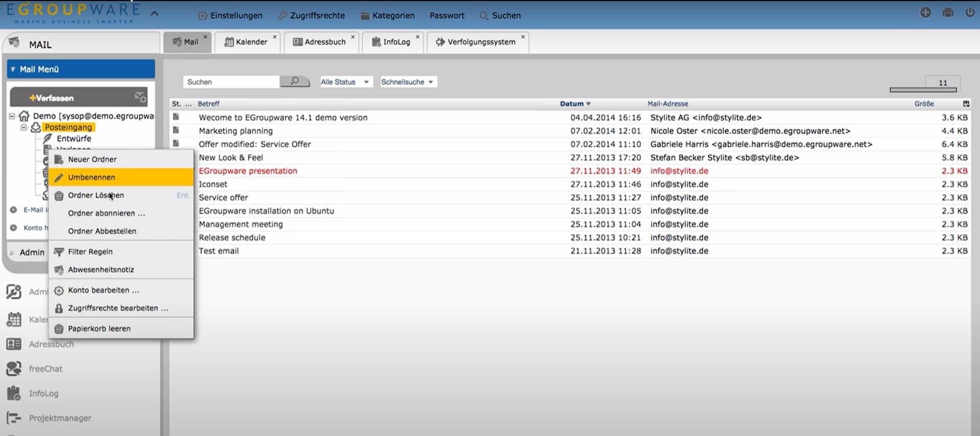Choose Filter Regeln from context menu
Screen dimensions: 980x436
(x=122, y=252)
